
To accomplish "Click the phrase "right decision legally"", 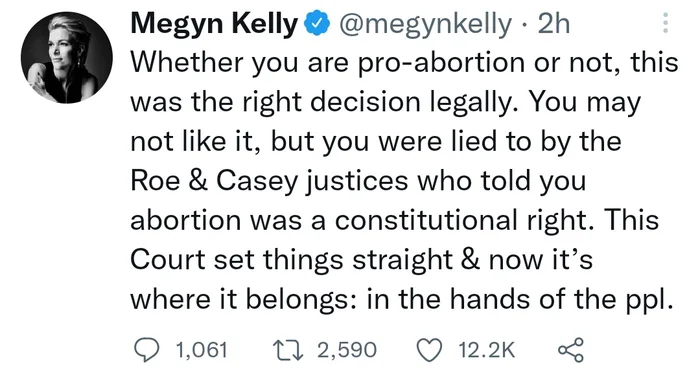I will pyautogui.click(x=382, y=102).
